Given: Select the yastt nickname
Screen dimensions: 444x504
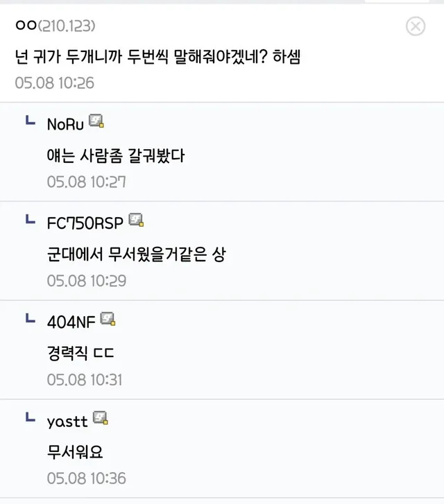Looking at the screenshot, I should pos(67,421).
